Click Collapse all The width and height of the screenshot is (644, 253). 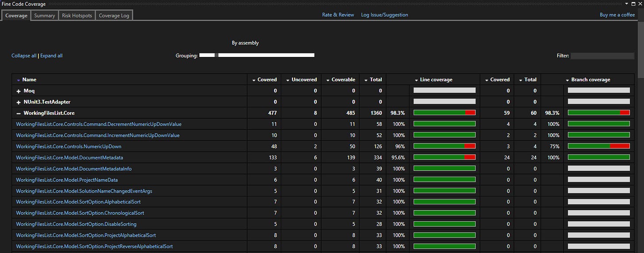point(24,56)
